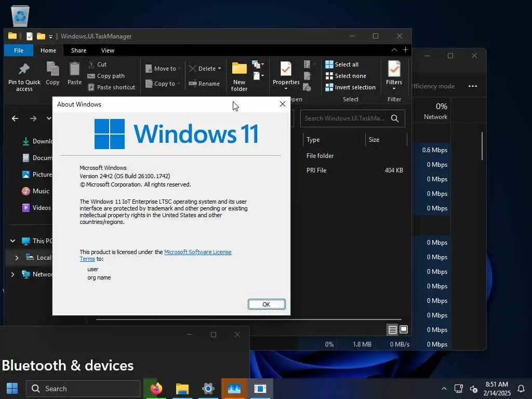Add new tab with plus icon
The height and width of the screenshot is (399, 532).
tap(405, 50)
